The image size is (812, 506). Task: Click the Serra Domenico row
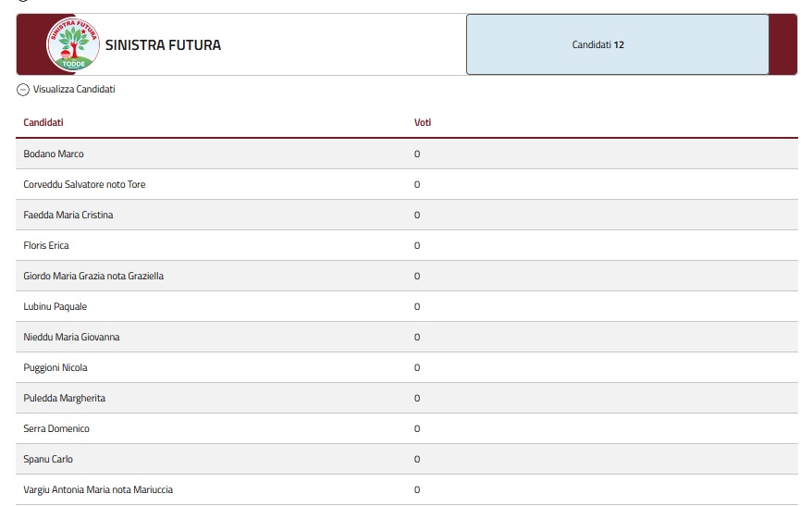407,429
